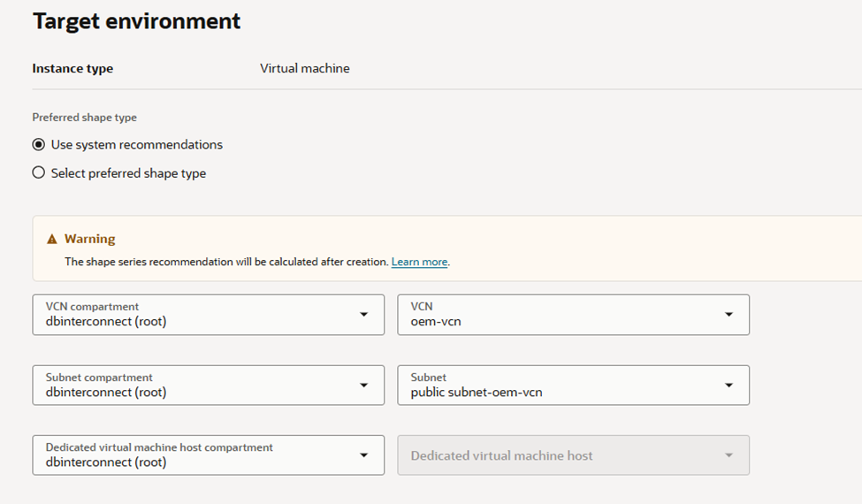Click the Virtual machine instance type value
This screenshot has width=862, height=504.
point(304,69)
